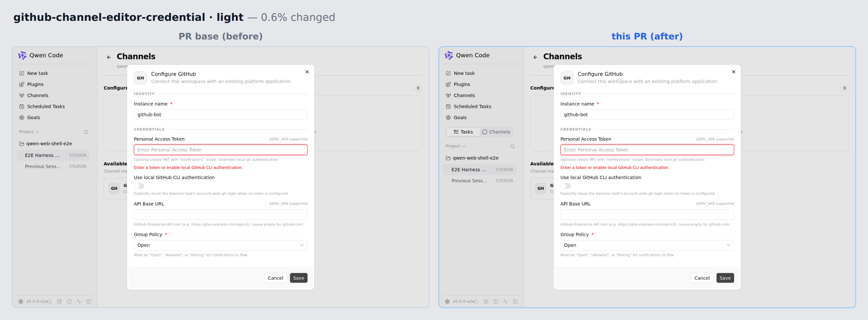Open settings gear in after panel
The image size is (868, 320).
point(447,301)
